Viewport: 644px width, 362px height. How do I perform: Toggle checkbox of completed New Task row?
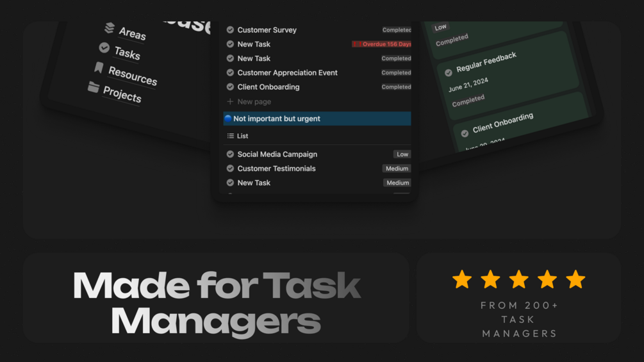(230, 58)
